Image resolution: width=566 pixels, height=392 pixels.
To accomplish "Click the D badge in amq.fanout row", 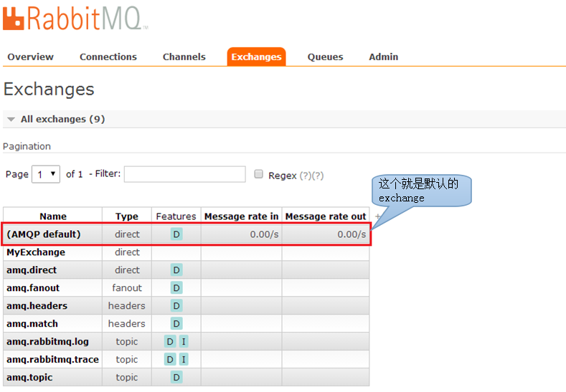I will pyautogui.click(x=176, y=288).
